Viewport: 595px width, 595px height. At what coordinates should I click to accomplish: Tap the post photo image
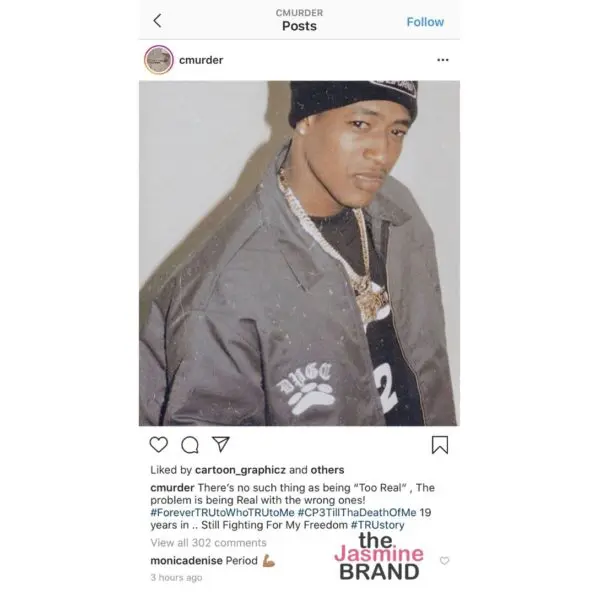299,253
